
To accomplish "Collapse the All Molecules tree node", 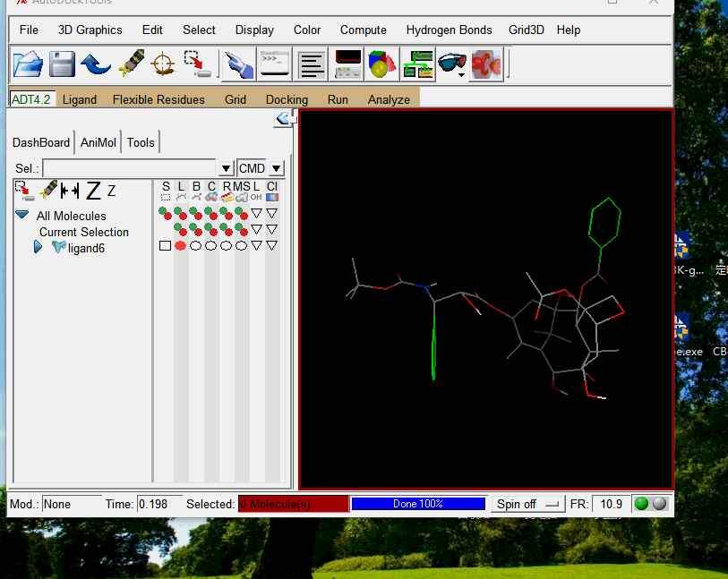I will coord(21,216).
